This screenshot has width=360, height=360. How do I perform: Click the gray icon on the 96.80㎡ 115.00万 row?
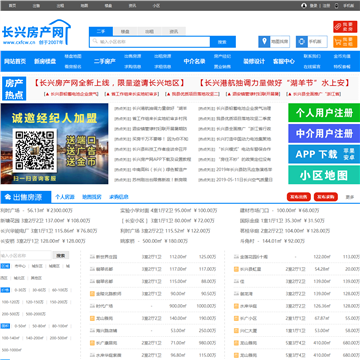92,355
